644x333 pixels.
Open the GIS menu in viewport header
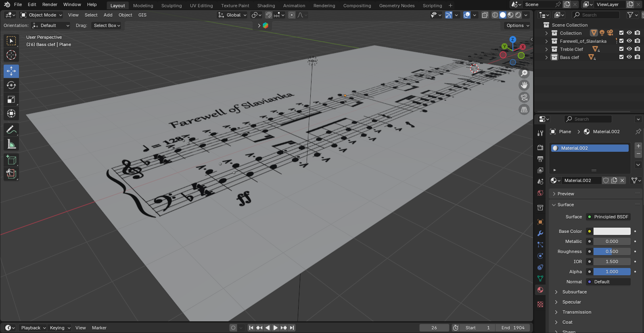coord(142,15)
